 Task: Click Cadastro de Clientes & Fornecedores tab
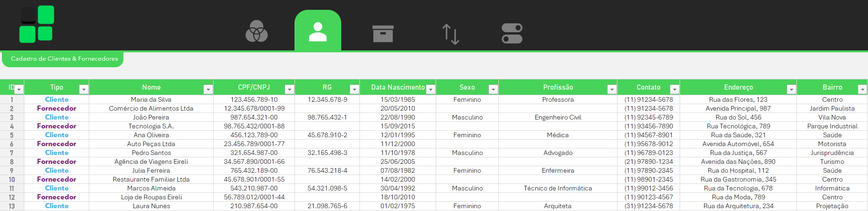64,59
